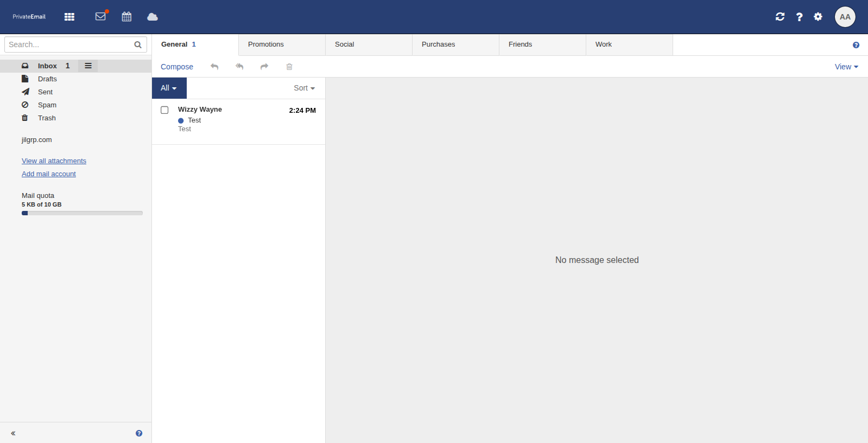
Task: Open the cloud drive icon
Action: click(153, 17)
